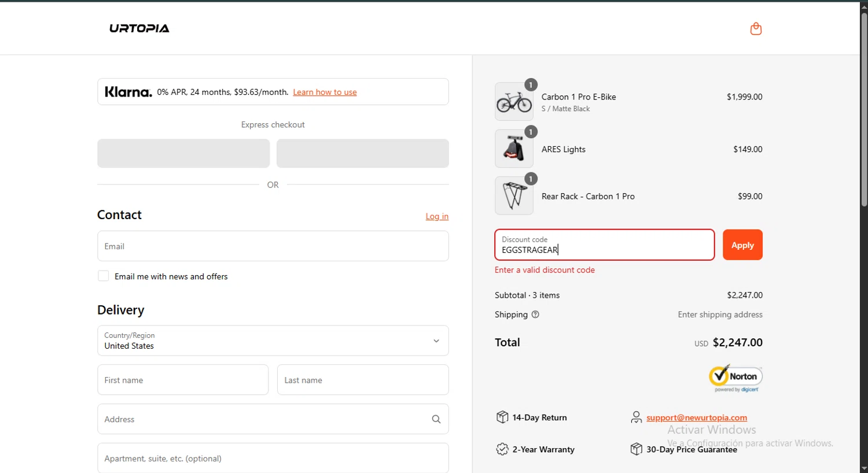This screenshot has width=868, height=473.
Task: Check Email me with news and offers
Action: click(x=104, y=276)
